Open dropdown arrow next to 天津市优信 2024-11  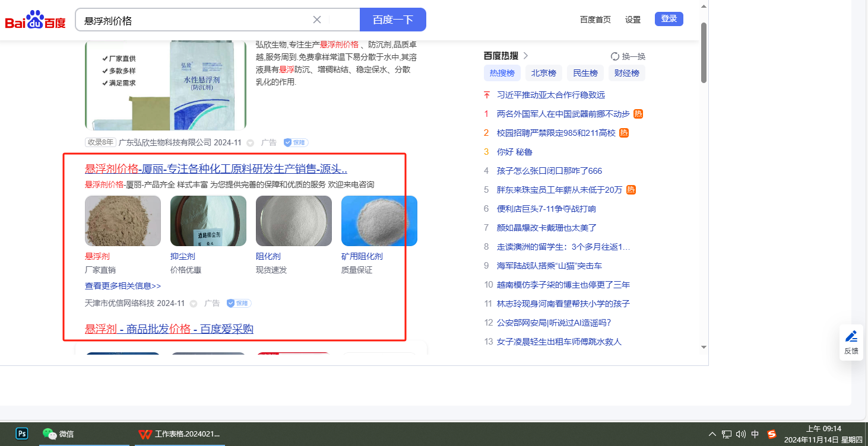(x=194, y=304)
